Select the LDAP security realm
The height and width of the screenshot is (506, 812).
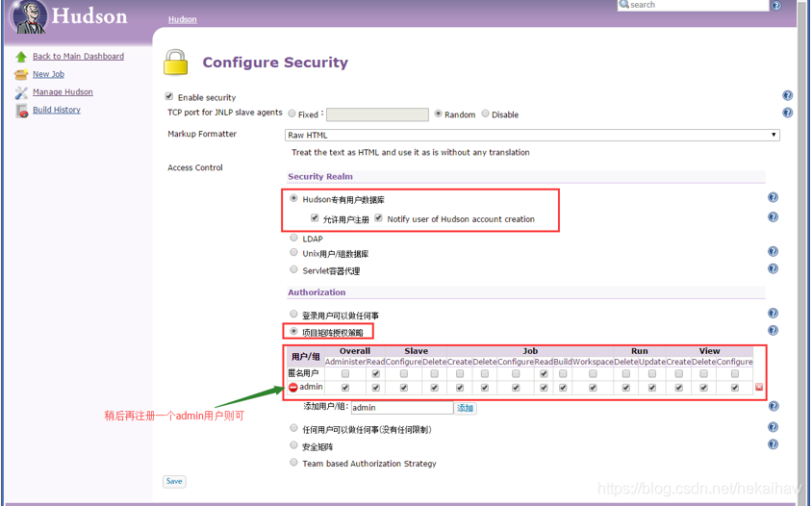pyautogui.click(x=293, y=238)
